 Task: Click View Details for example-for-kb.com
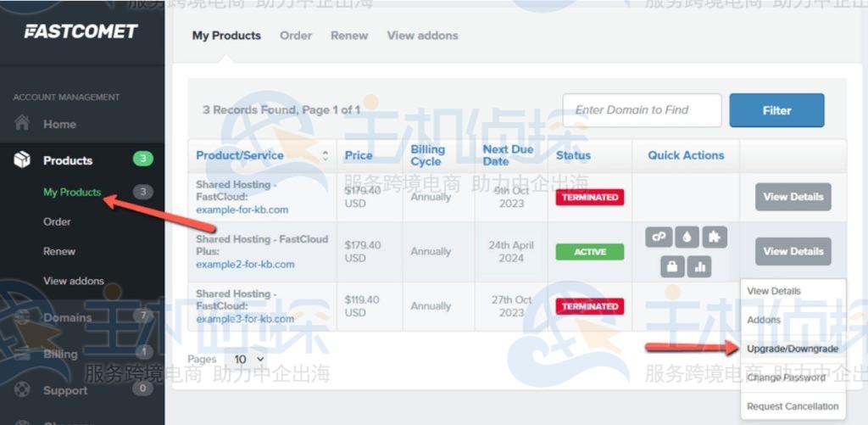tap(793, 197)
